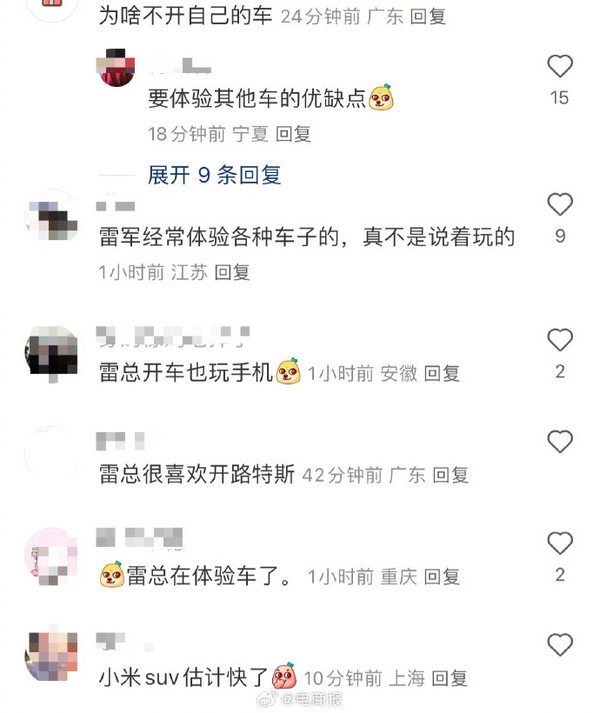Viewport: 600px width, 713px height.
Task: Open the 电商报 Weibo watermark link
Action: [300, 699]
